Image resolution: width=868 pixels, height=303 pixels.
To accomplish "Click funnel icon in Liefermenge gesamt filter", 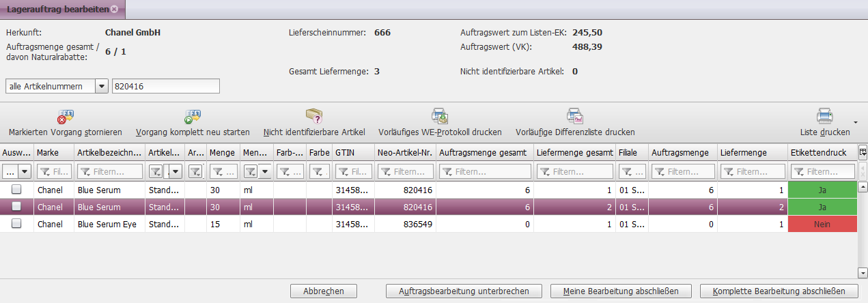I will (544, 171).
